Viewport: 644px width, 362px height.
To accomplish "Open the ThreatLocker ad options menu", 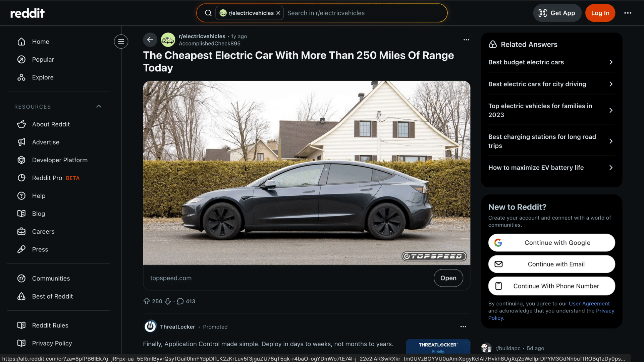I will pos(463,327).
